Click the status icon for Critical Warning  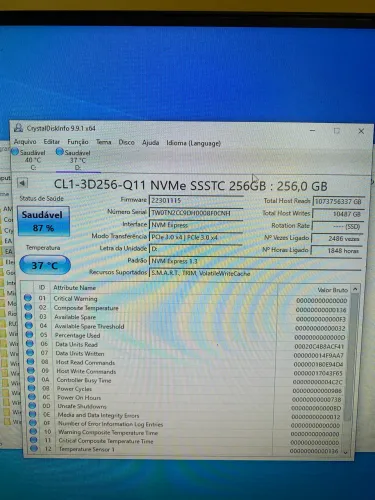pyautogui.click(x=28, y=297)
